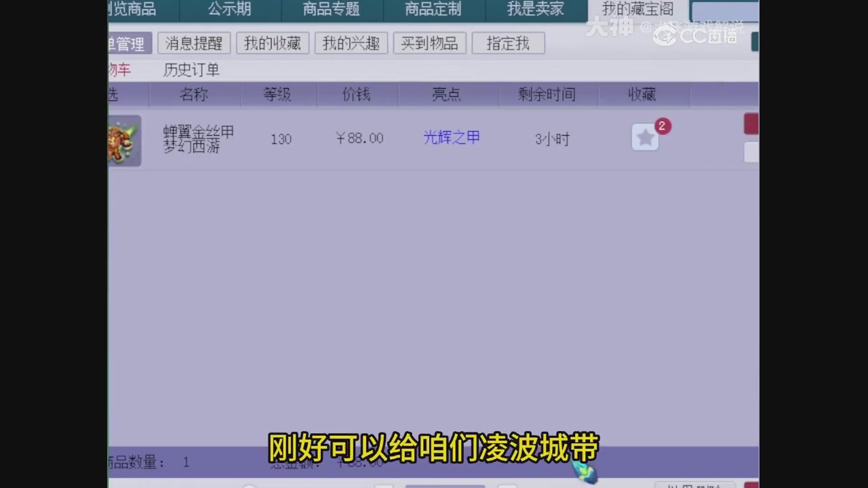The image size is (868, 488).
Task: Click the armor thumbnail of 蝉翼金丝甲
Action: [x=124, y=140]
